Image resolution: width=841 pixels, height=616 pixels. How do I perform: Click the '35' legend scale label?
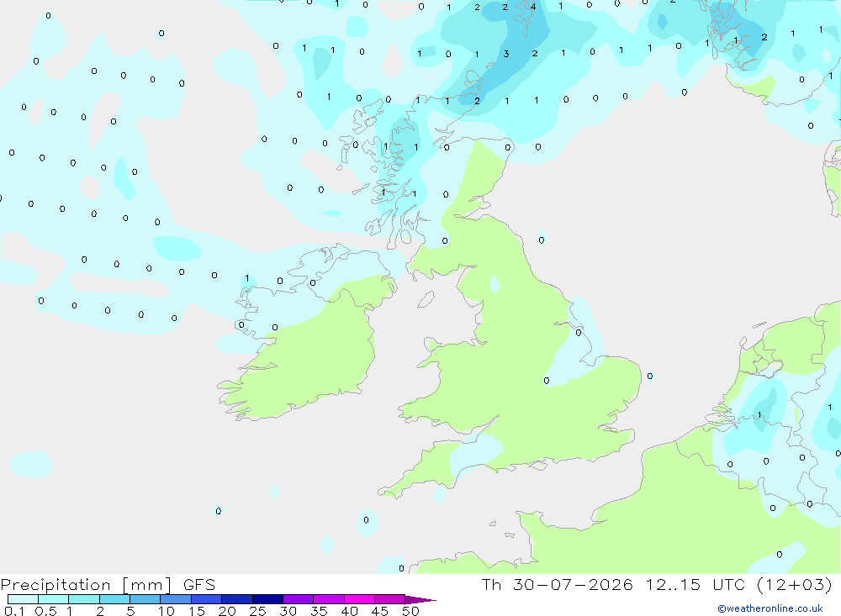coord(319,611)
